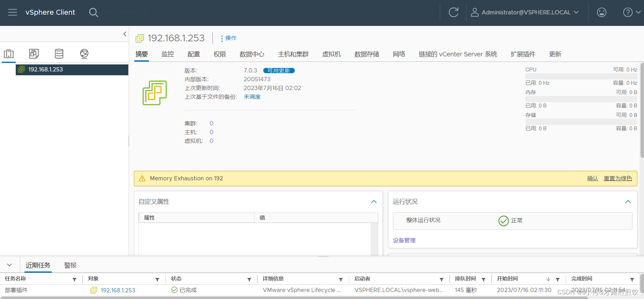Screen dimensions: 644x299
Task: Filter the object column in tasks
Action: click(157, 279)
